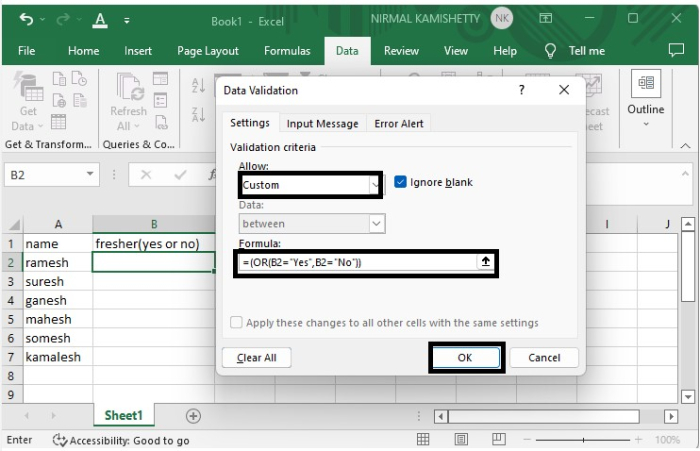Open Customize Quick Access Toolbar arrow
Screen dimensions: 700x451
point(127,21)
